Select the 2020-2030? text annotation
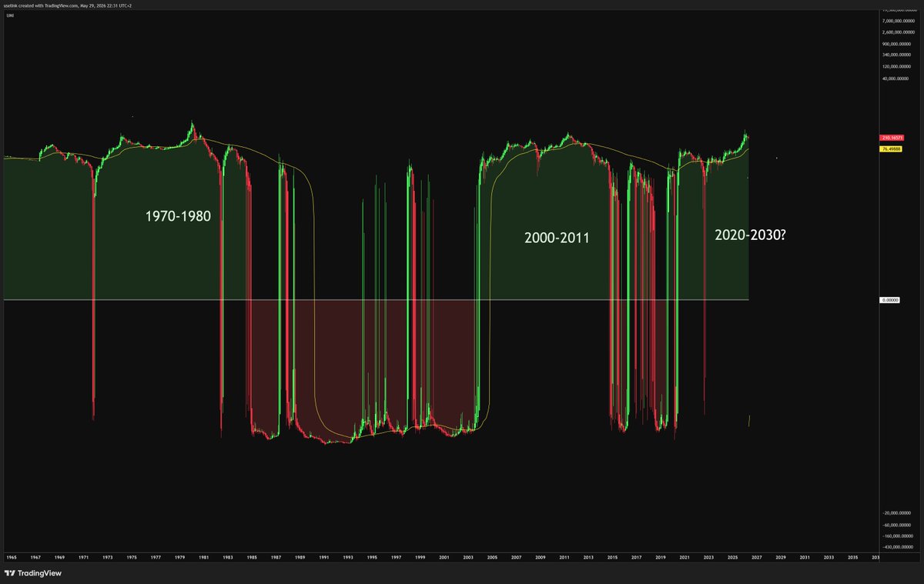 click(x=750, y=235)
